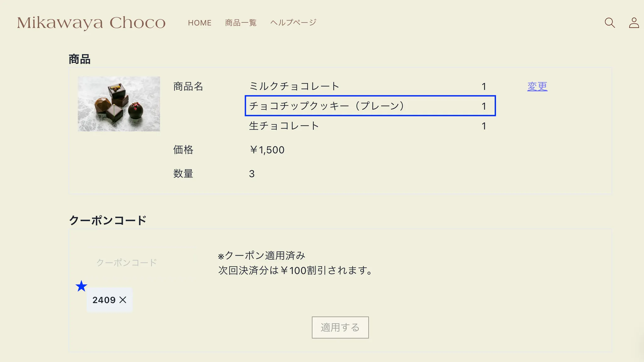Screen dimensions: 644x362
Task: Click the ￥1,500 price value
Action: pos(267,150)
